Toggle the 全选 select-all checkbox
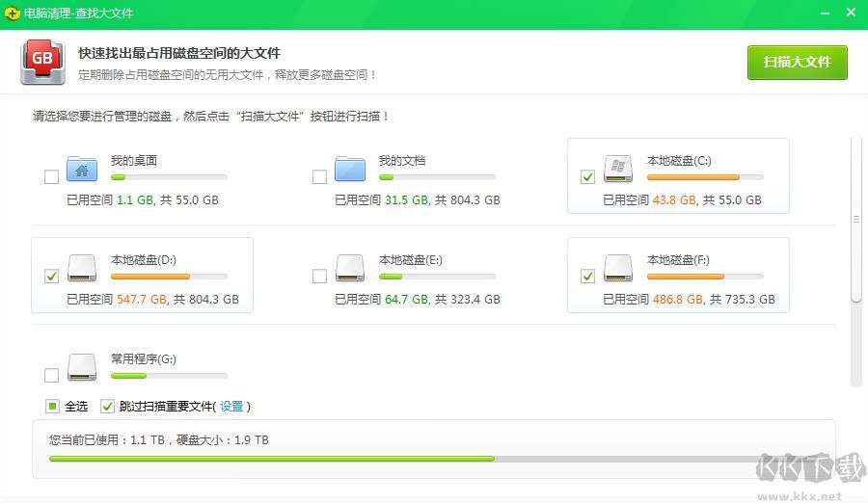 point(52,406)
